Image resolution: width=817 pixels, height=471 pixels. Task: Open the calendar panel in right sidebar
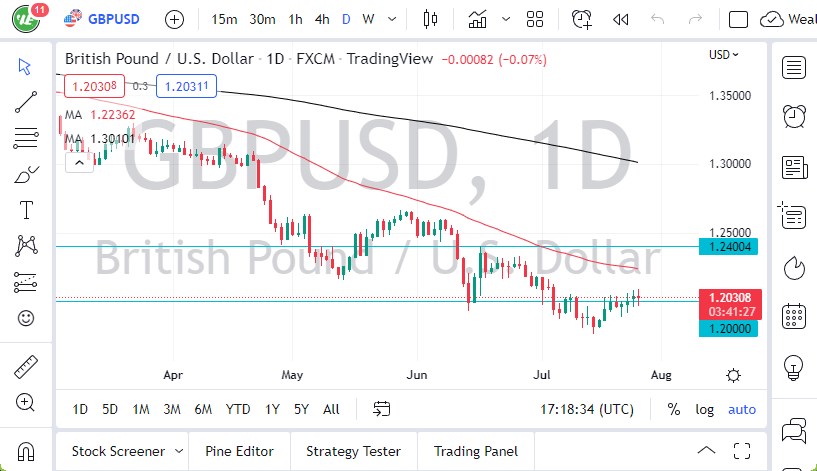pyautogui.click(x=795, y=316)
